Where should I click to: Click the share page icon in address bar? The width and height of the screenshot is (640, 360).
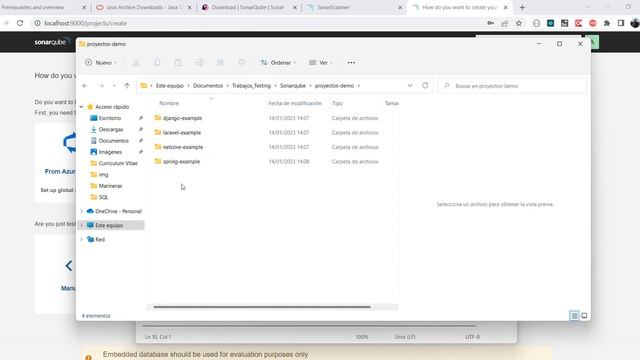pos(504,23)
